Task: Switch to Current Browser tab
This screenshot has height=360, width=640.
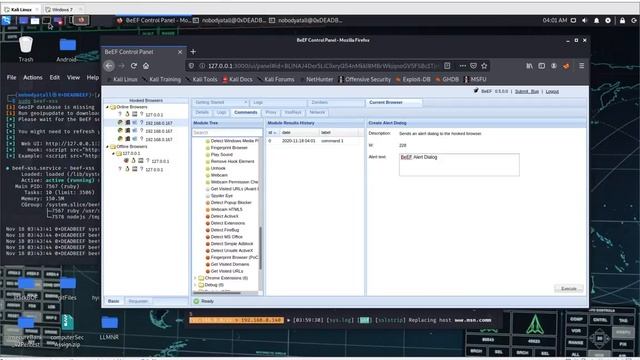Action: [x=386, y=102]
